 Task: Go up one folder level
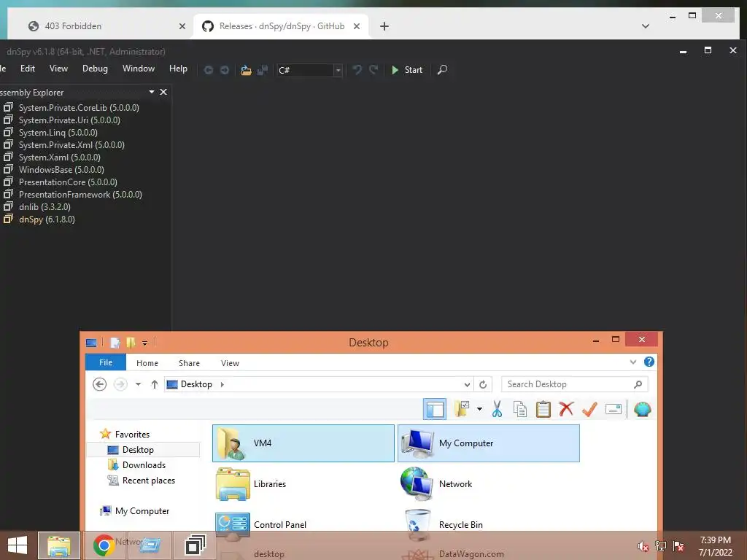pyautogui.click(x=155, y=384)
